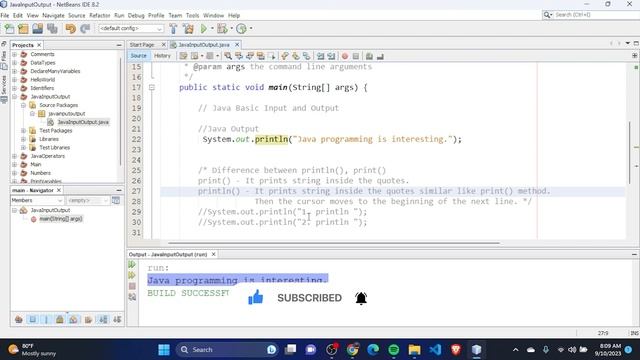The image size is (640, 360).
Task: Open the default config dropdown
Action: tap(131, 29)
